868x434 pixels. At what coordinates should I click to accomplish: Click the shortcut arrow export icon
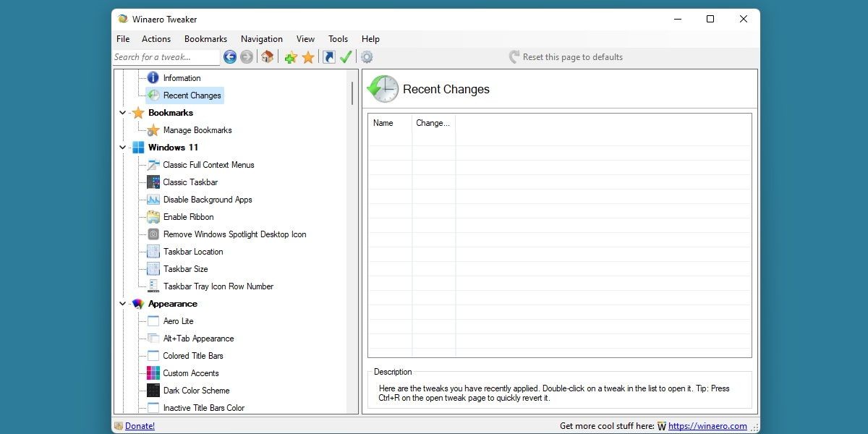(329, 57)
